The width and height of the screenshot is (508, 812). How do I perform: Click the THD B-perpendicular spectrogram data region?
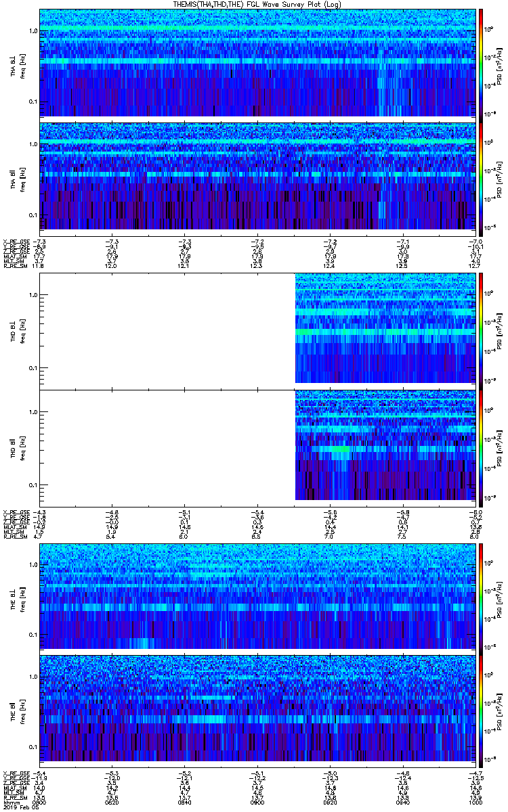pos(385,328)
